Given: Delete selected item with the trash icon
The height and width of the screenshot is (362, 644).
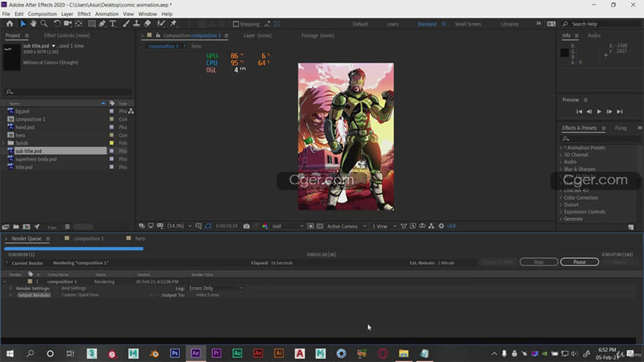Looking at the screenshot, I should [67, 227].
